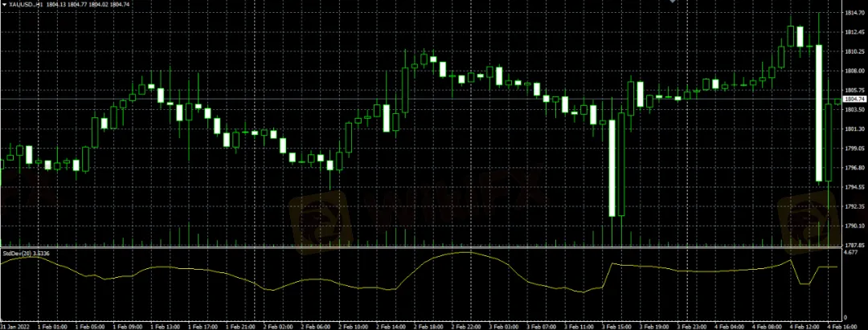Click the 1792.35 price axis label

(854, 207)
